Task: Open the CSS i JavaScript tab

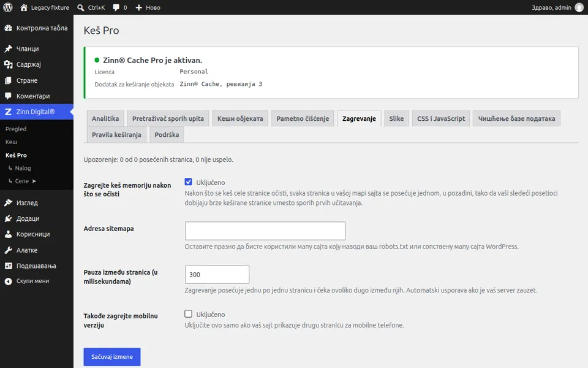Action: (441, 118)
